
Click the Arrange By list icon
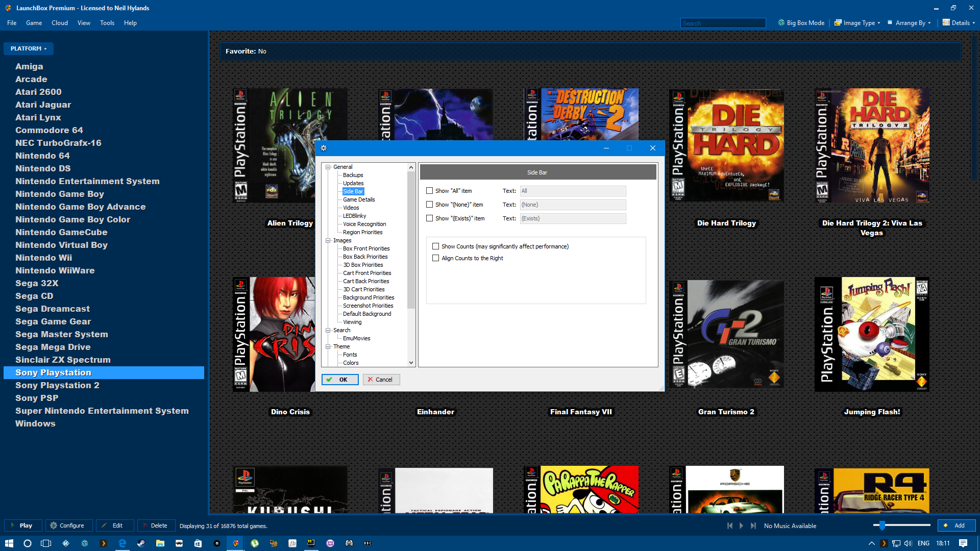point(890,23)
